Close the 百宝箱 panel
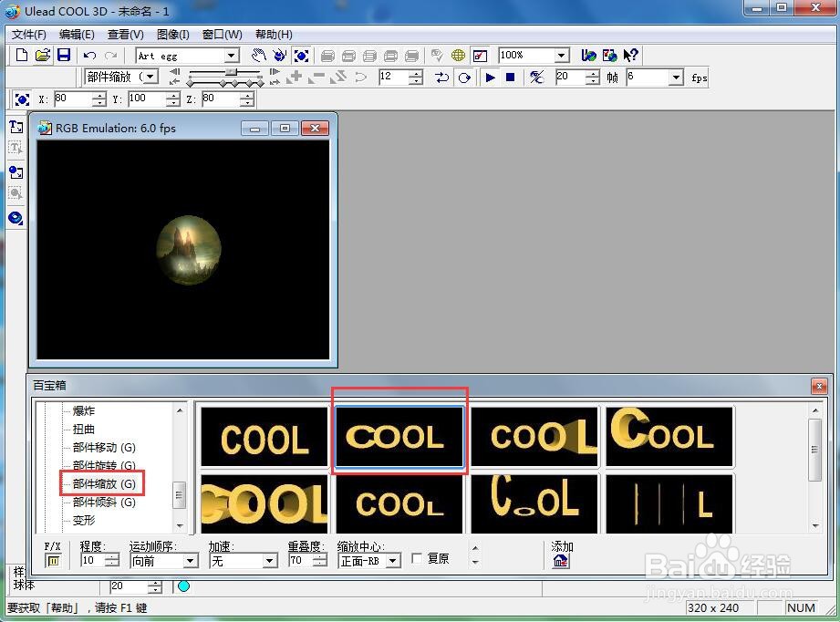840x622 pixels. [x=819, y=386]
